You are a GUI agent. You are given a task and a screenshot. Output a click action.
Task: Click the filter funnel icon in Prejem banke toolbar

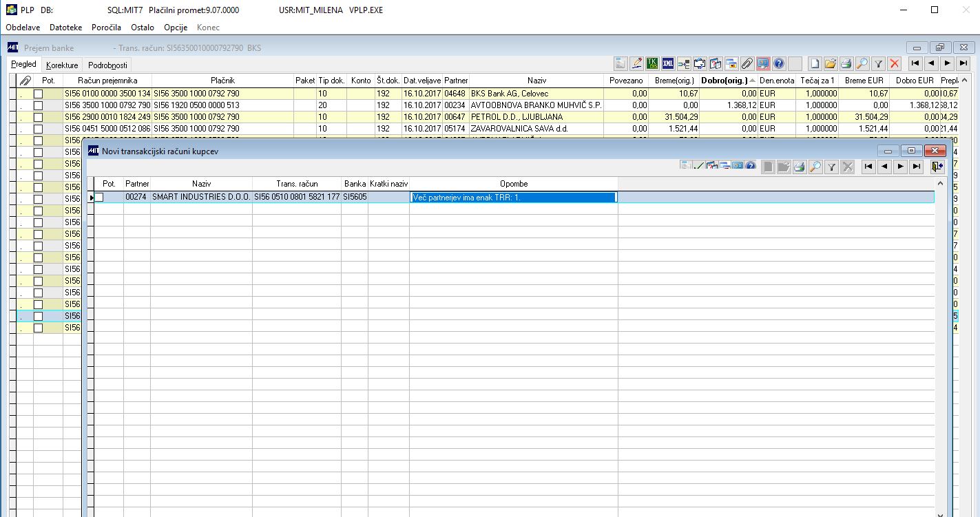(879, 63)
